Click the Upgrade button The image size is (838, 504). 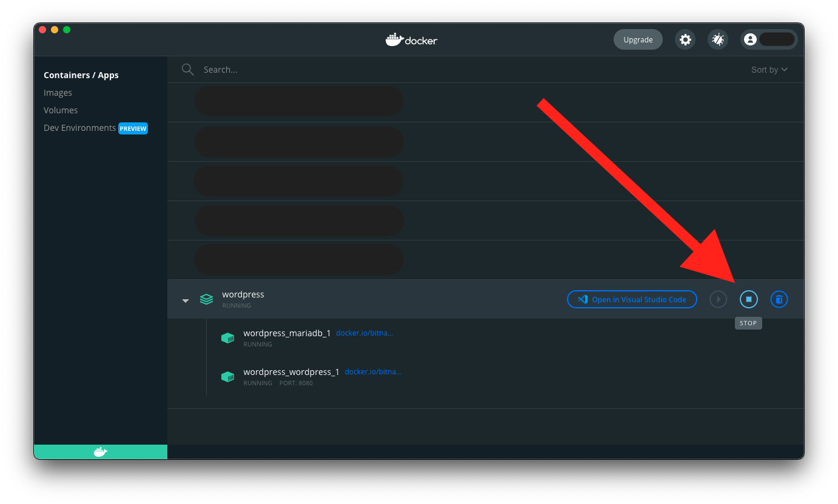pos(639,39)
